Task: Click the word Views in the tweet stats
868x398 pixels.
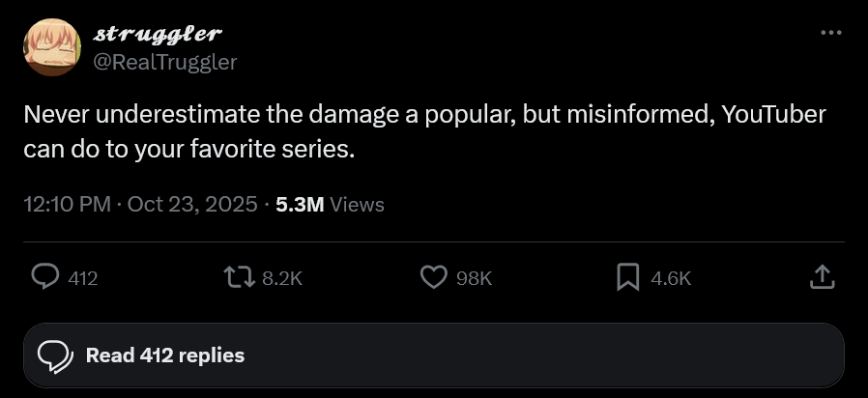Action: coord(357,205)
